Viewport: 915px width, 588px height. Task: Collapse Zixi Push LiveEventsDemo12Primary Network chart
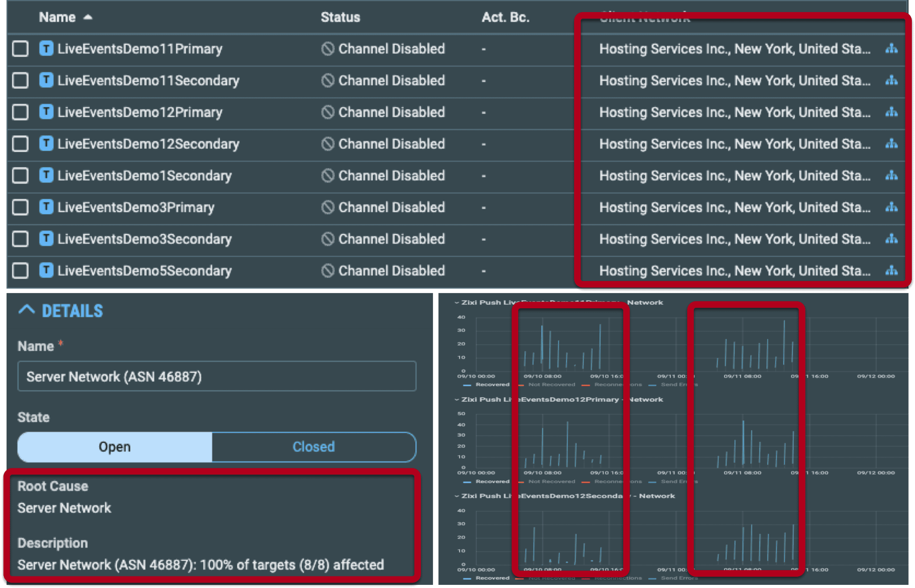(x=457, y=399)
